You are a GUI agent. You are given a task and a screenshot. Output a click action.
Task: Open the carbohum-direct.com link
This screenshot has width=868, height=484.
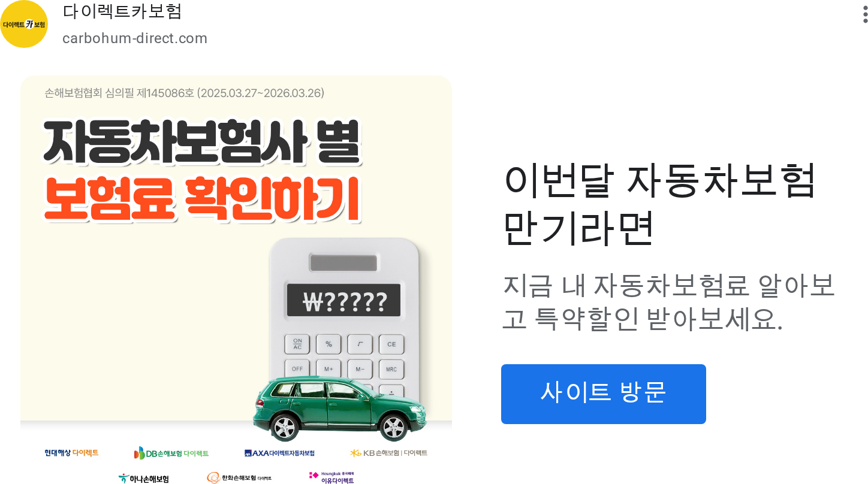pos(135,38)
